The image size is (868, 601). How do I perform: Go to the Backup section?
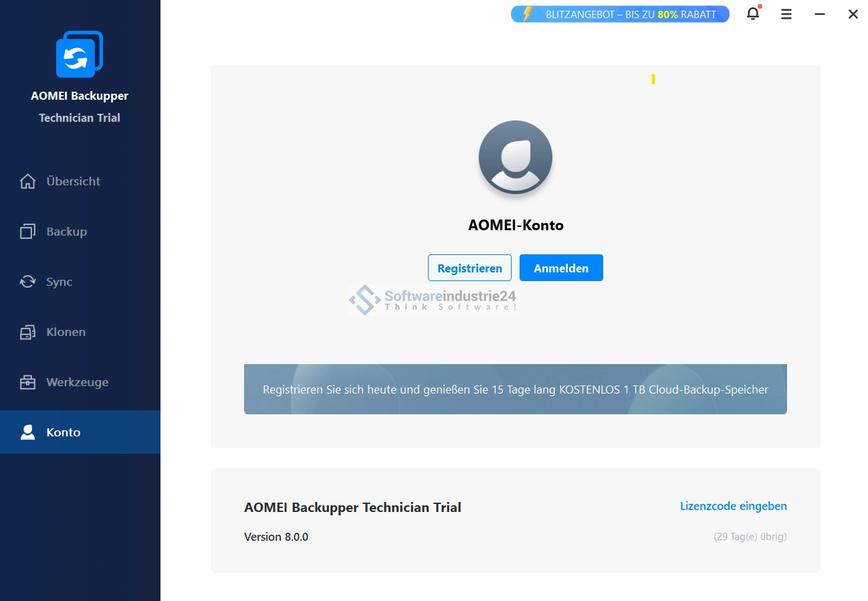point(66,232)
